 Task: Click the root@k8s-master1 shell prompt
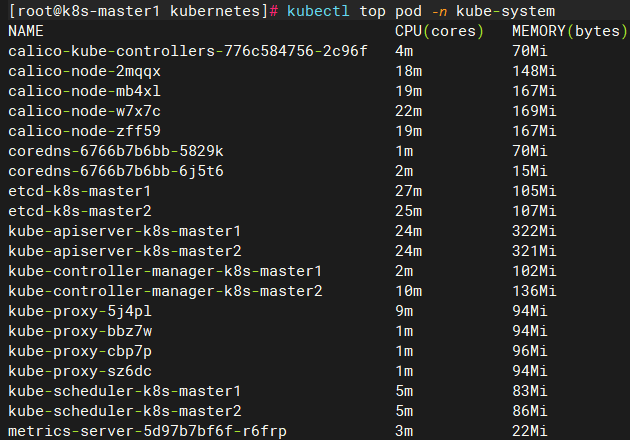coord(88,11)
